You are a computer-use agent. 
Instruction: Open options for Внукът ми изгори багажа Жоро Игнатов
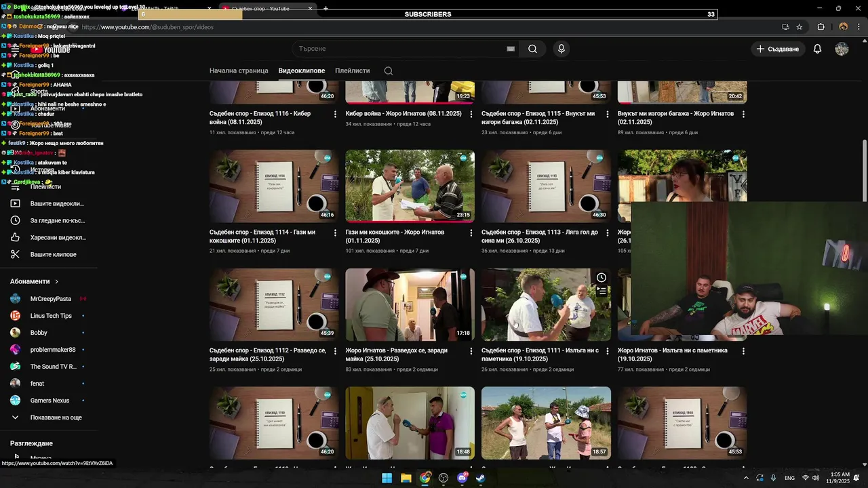[x=743, y=115]
